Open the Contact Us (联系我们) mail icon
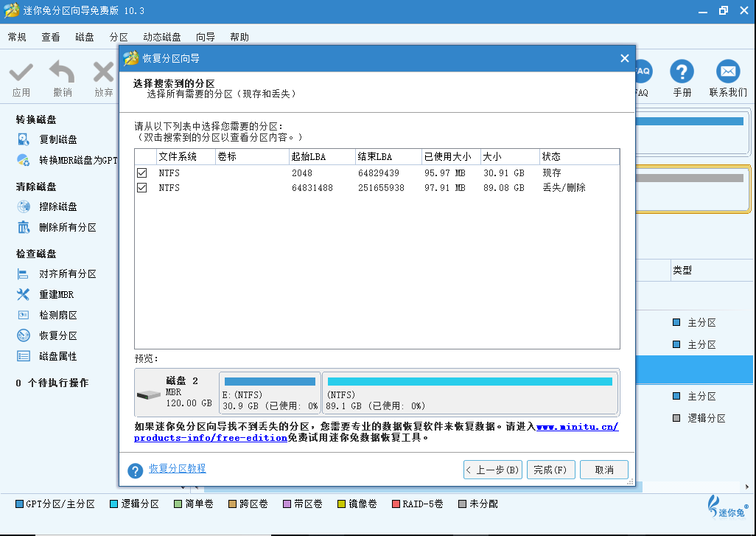Viewport: 756px width, 536px height. coord(727,72)
